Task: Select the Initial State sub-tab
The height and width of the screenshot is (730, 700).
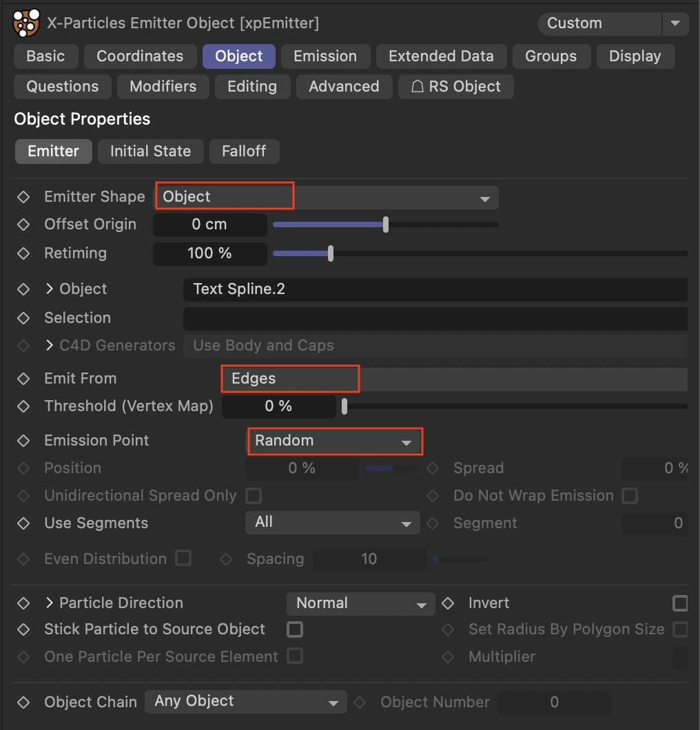Action: (150, 152)
